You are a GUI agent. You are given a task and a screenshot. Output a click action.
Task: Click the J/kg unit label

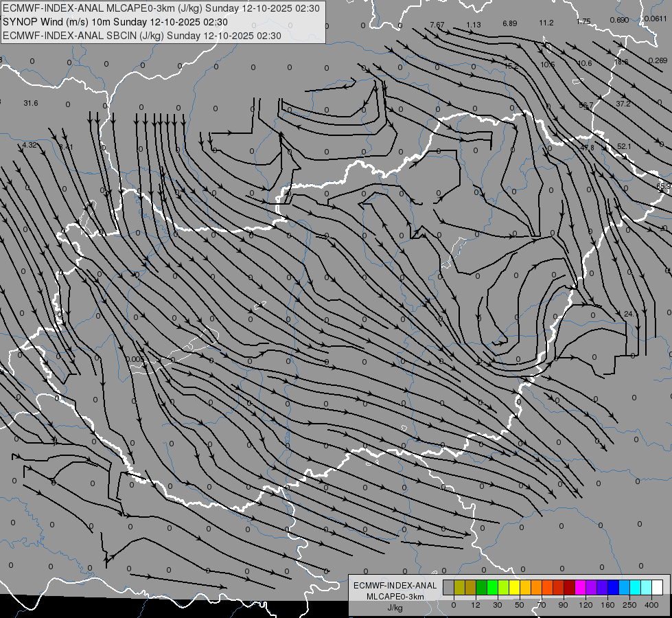point(395,608)
